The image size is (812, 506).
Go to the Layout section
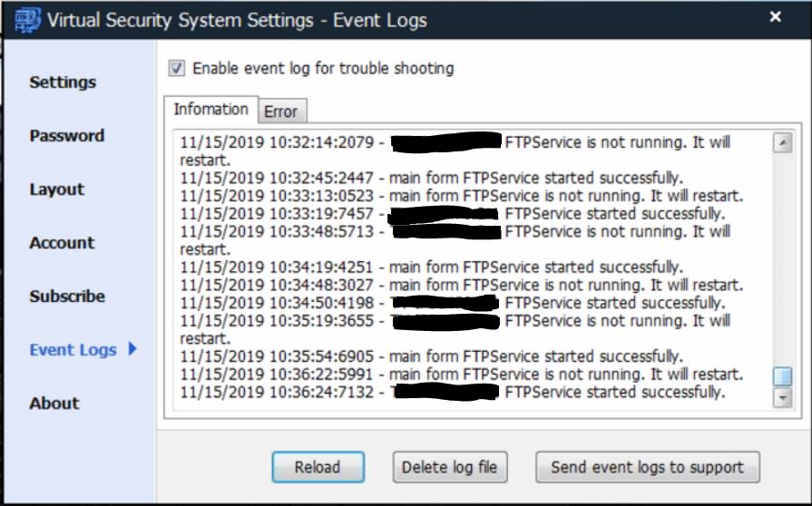pyautogui.click(x=56, y=190)
